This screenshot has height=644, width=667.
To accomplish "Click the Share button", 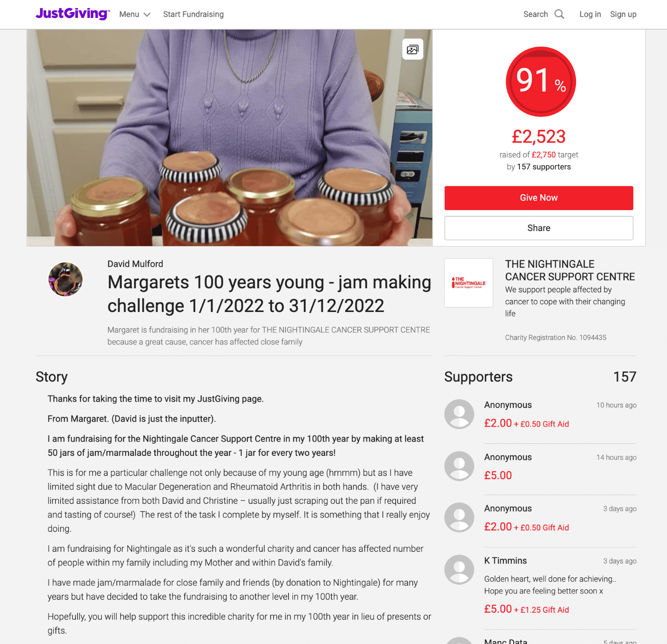I will click(539, 228).
